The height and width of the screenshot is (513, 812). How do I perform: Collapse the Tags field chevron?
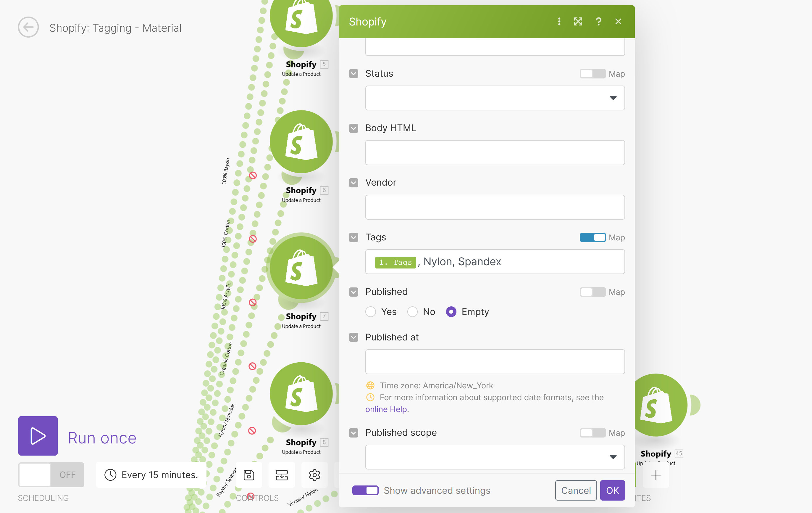click(x=353, y=238)
